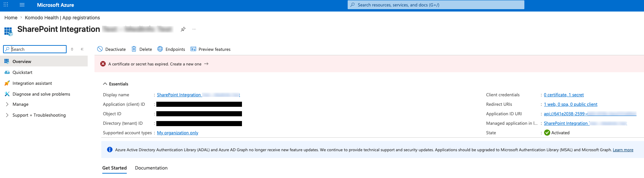This screenshot has height=178, width=644.
Task: Open Endpoints panel
Action: click(171, 49)
